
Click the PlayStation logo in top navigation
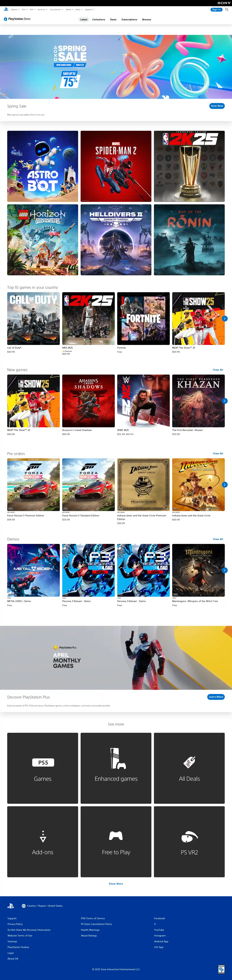coord(6,9)
